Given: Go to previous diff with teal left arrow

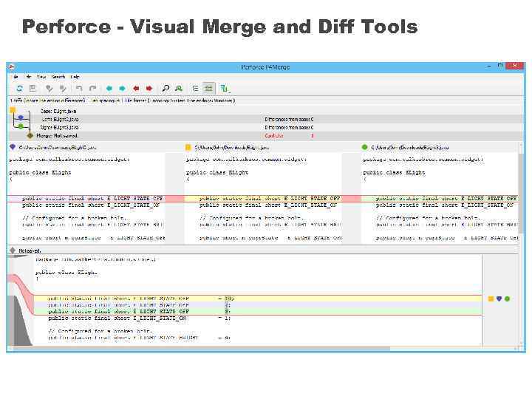Looking at the screenshot, I should 109,89.
